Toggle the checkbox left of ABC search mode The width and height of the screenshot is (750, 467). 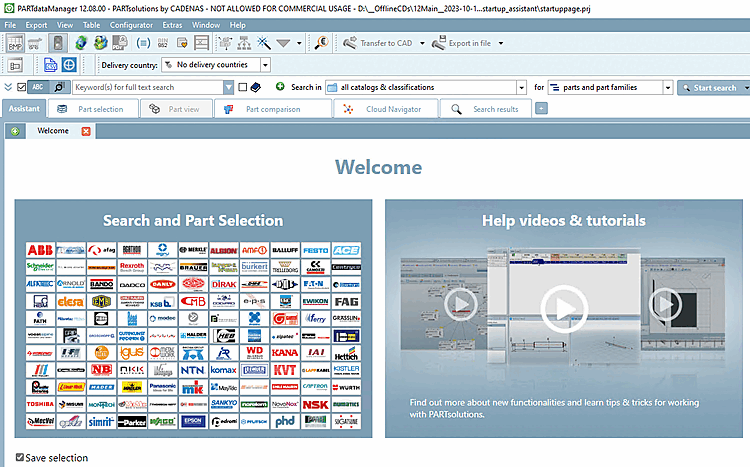(21, 87)
